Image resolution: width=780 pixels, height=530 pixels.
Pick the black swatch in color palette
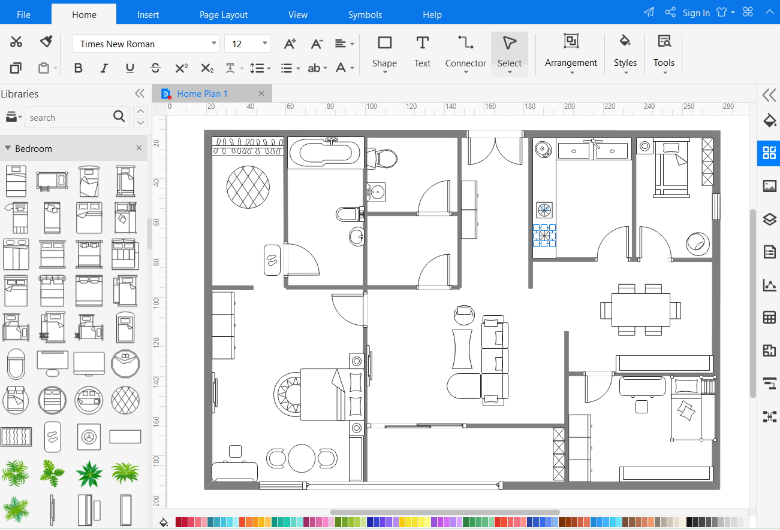click(689, 522)
